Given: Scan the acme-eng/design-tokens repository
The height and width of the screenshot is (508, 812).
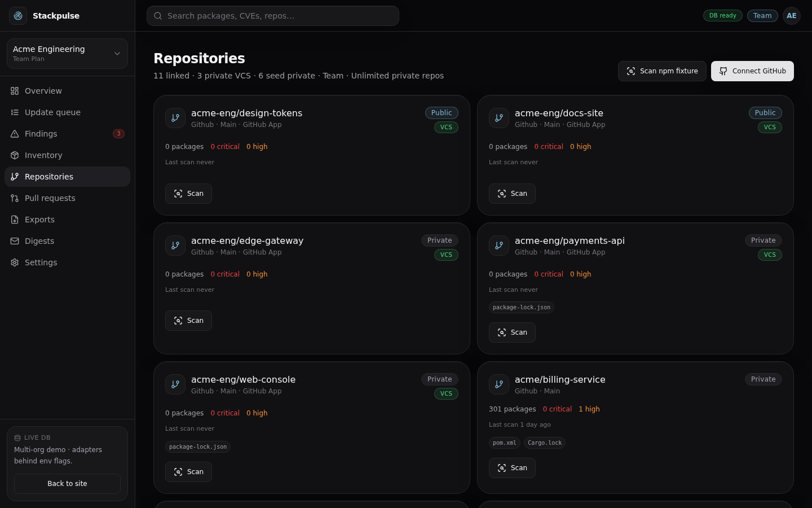Looking at the screenshot, I should tap(188, 194).
